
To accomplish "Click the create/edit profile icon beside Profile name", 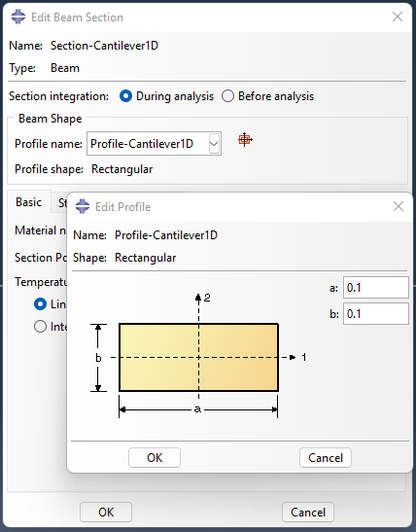I will [245, 140].
